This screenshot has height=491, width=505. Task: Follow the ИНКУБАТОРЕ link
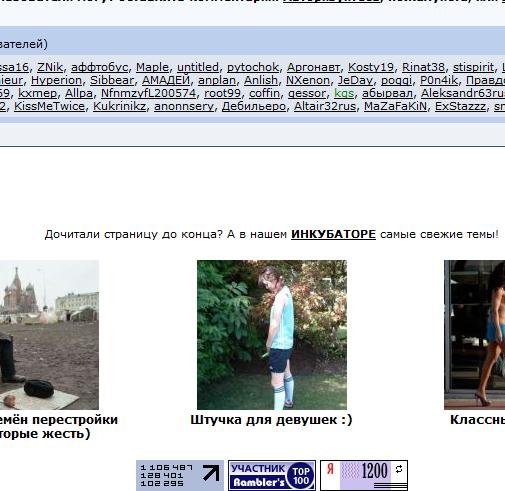pos(333,234)
